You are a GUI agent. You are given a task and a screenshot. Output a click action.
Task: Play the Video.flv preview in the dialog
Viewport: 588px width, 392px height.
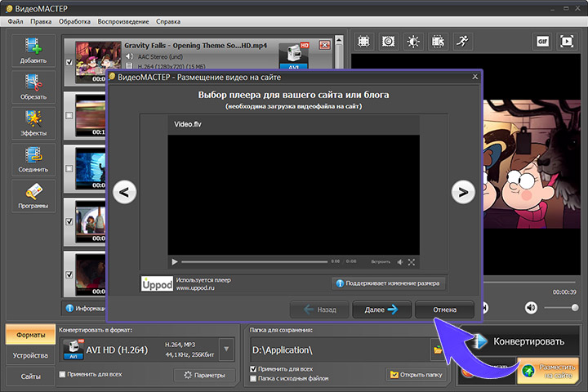[175, 262]
